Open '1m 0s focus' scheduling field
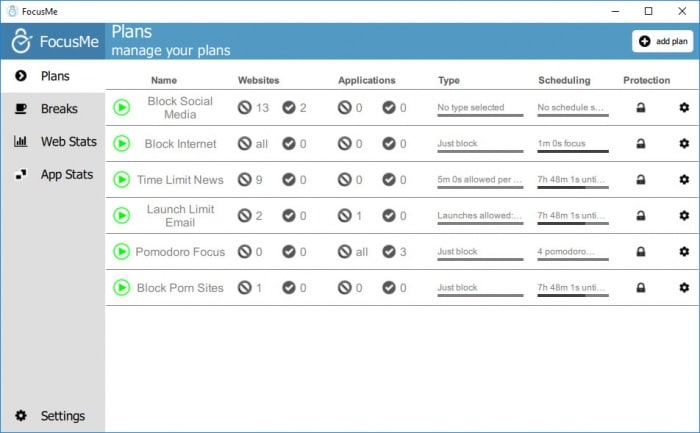This screenshot has width=700, height=433. (x=573, y=145)
